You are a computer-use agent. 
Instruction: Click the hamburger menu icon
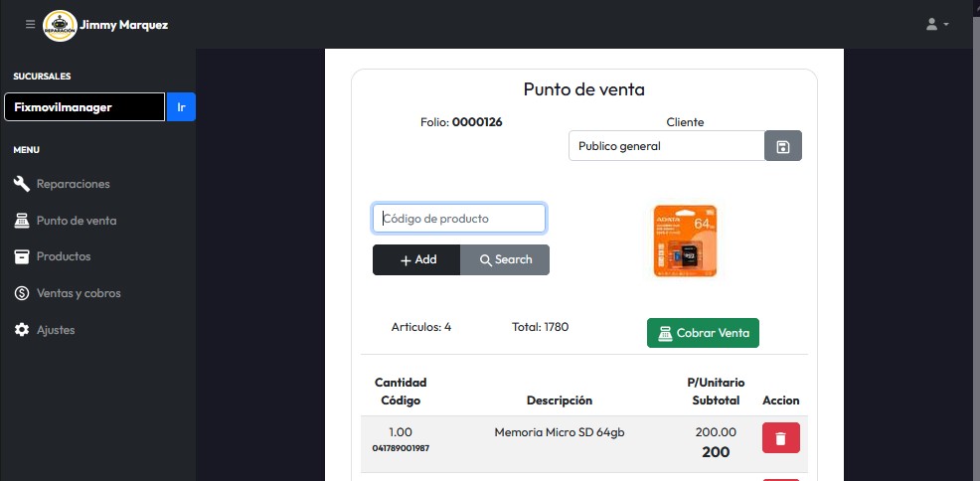30,25
